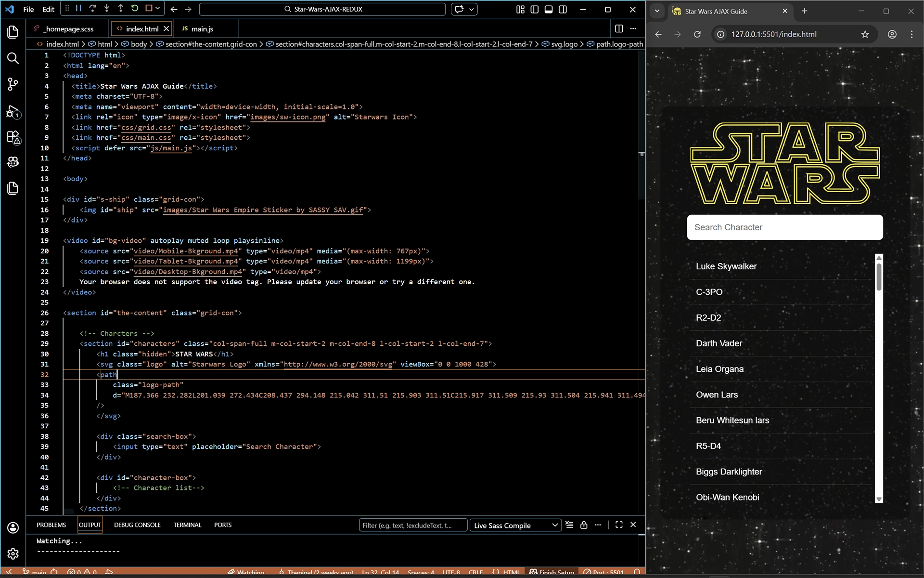Bookmark this page with the star icon
This screenshot has height=578, width=924.
(x=865, y=34)
